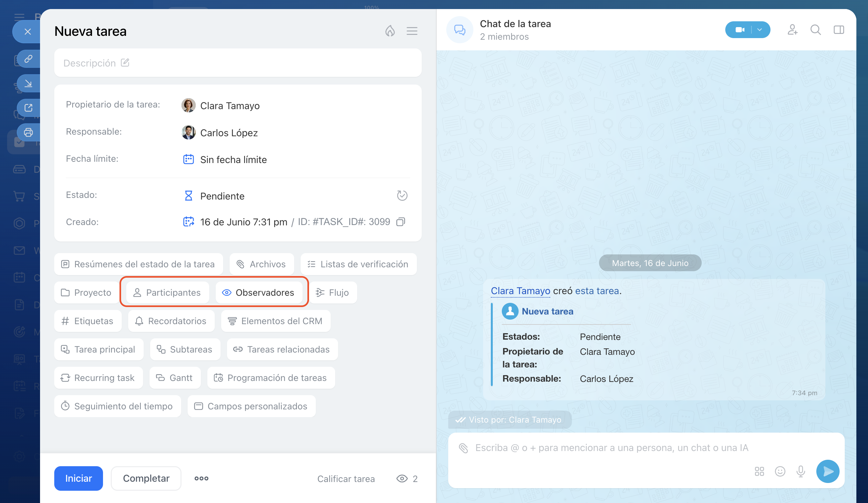
Task: Click the status history clock icon
Action: pos(402,196)
